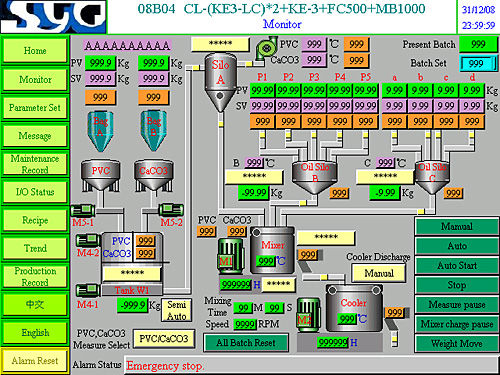Open Maintenance Record page
This screenshot has width=500, height=375.
tap(35, 164)
